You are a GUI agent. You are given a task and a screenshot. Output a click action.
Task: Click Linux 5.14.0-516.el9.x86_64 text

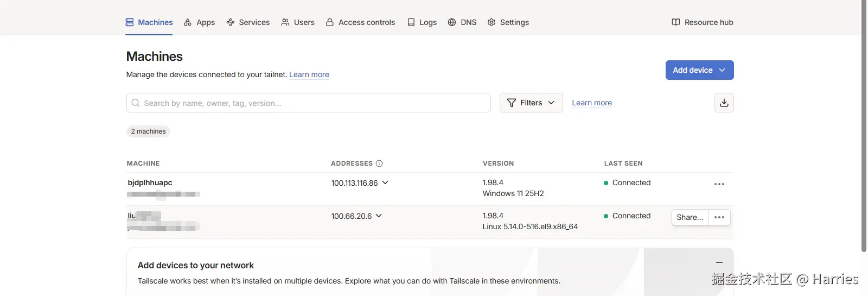tap(530, 226)
